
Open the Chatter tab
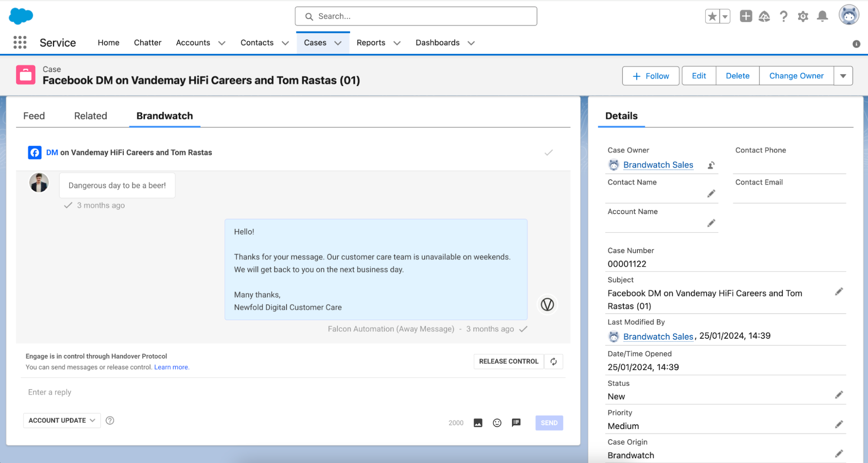[x=148, y=43]
